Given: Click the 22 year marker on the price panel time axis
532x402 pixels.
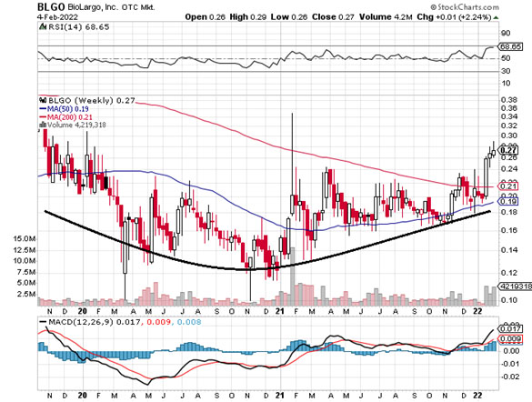Looking at the screenshot, I should coord(477,311).
